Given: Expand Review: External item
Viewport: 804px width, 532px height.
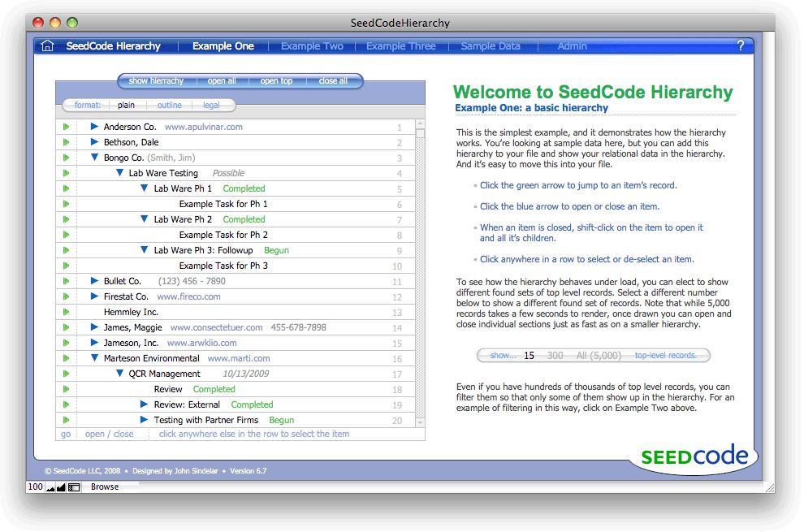Looking at the screenshot, I should pos(145,404).
